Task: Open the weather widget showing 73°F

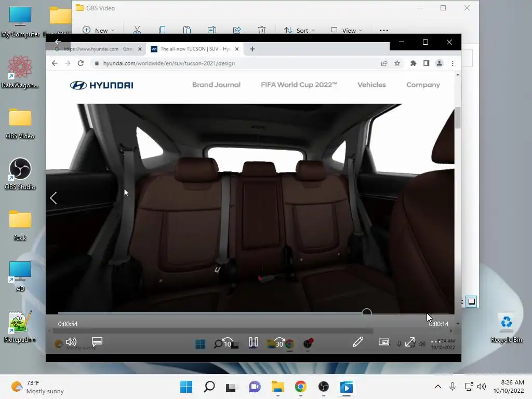Action: [37, 387]
